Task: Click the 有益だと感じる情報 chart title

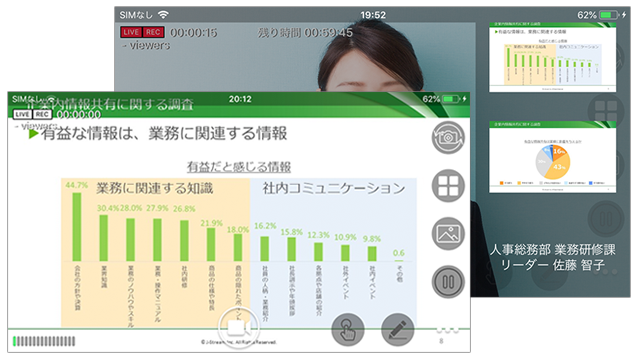Action: coord(239,167)
